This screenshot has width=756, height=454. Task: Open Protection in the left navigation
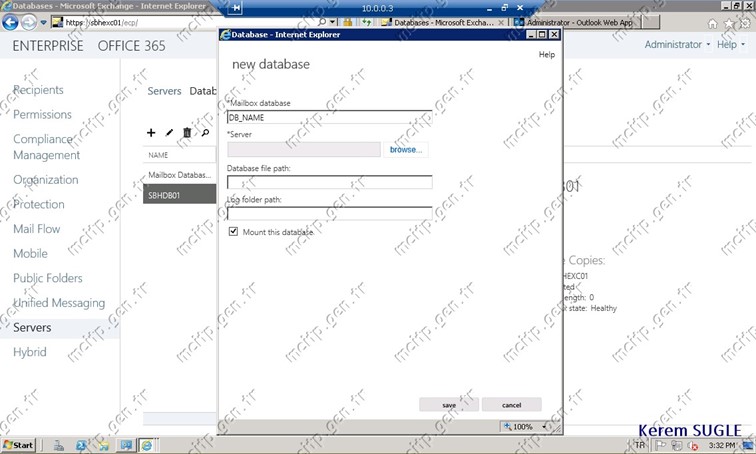point(39,204)
